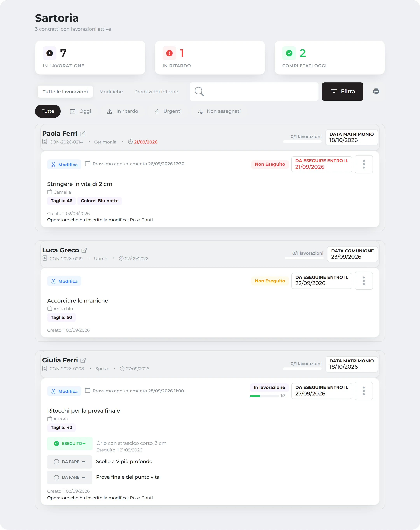Filter by In ritardo

click(122, 111)
